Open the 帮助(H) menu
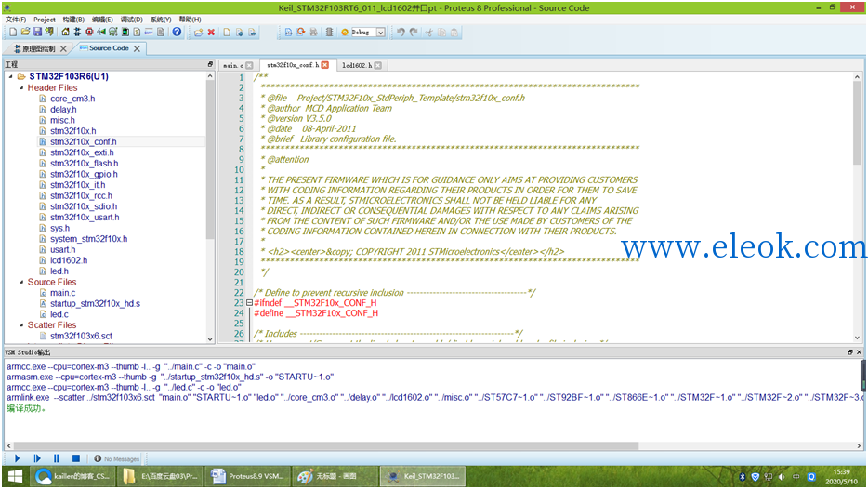The image size is (868, 490). coord(190,20)
